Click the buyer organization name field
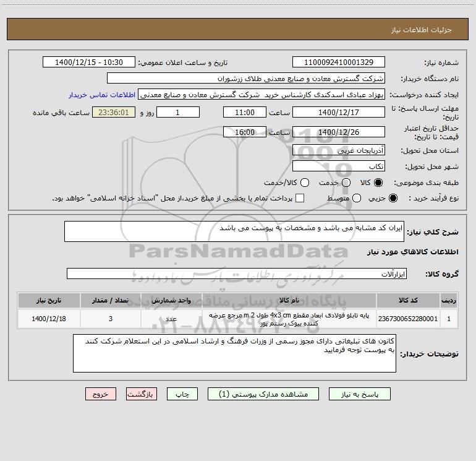Screen dimensions: 476x461 [x=246, y=79]
